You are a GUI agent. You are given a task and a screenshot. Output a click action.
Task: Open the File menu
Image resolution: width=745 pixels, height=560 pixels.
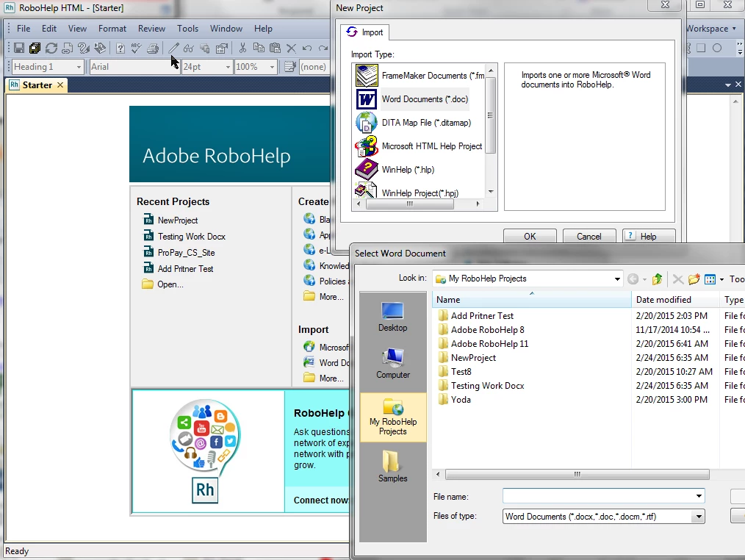(24, 29)
